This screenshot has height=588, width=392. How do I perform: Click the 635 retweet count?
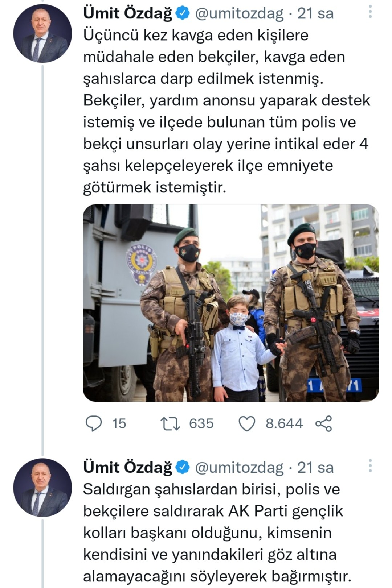[x=201, y=423]
